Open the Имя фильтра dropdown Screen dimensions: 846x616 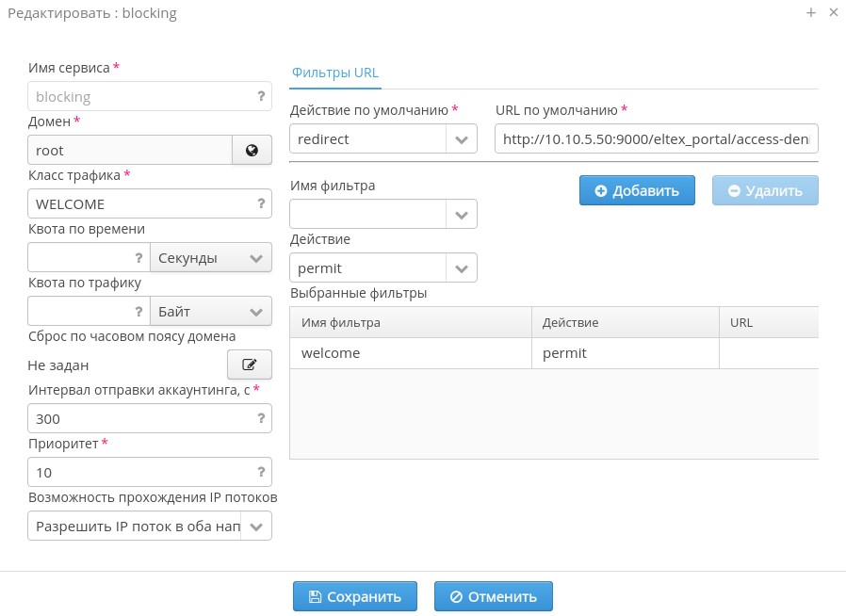[461, 214]
